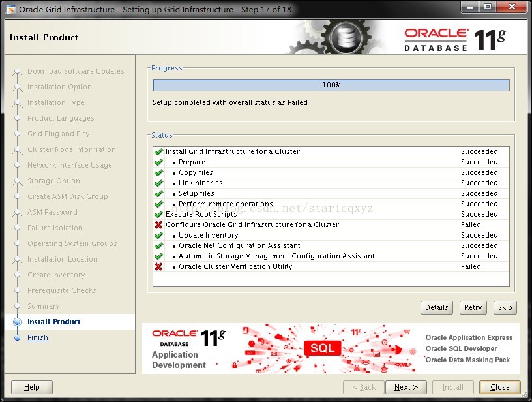Click red X beside Configure Oracle Grid Infrastructure

(158, 224)
